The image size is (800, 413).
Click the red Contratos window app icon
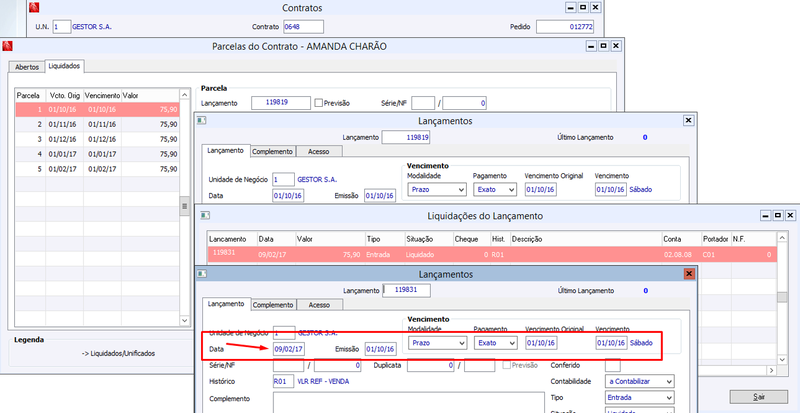35,8
